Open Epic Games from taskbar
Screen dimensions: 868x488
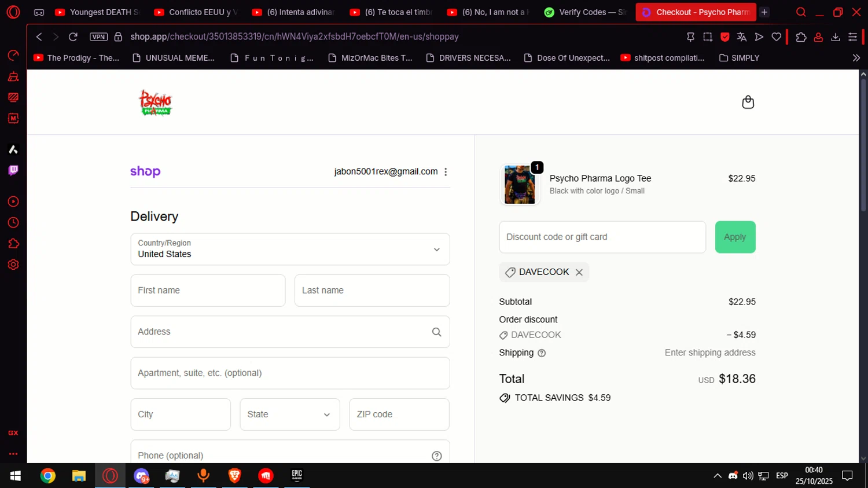click(x=297, y=476)
